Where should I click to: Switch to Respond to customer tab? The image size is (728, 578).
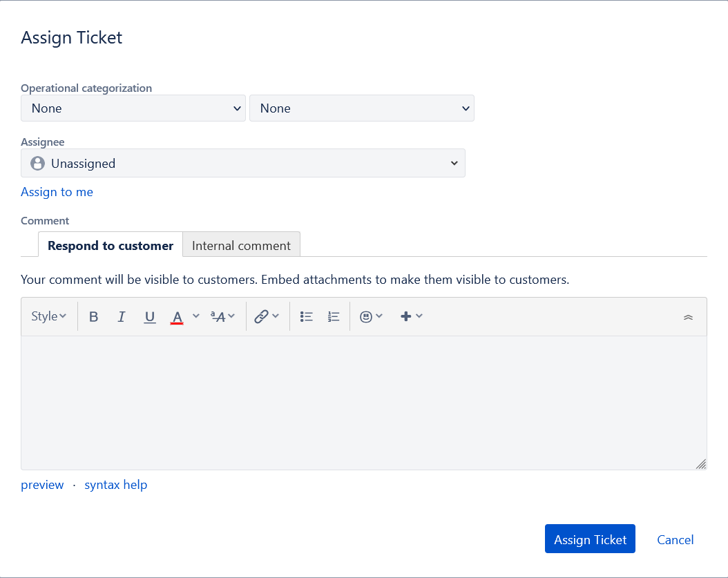coord(111,245)
